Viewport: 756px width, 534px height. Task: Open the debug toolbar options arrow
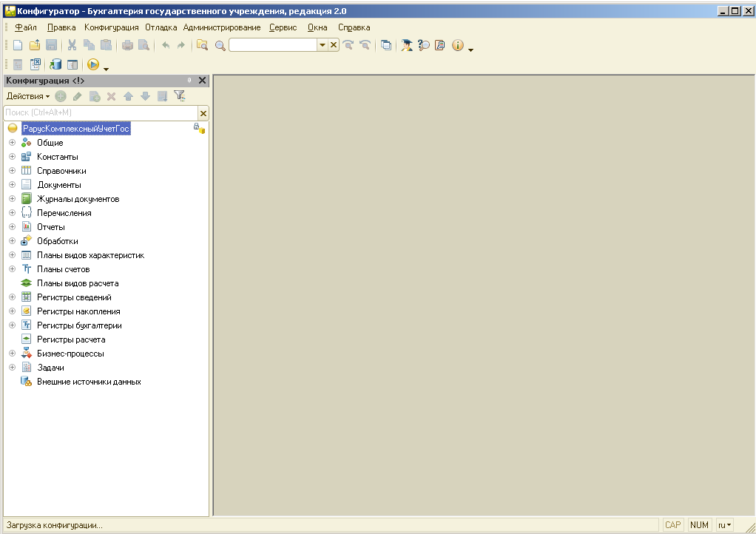tap(106, 69)
